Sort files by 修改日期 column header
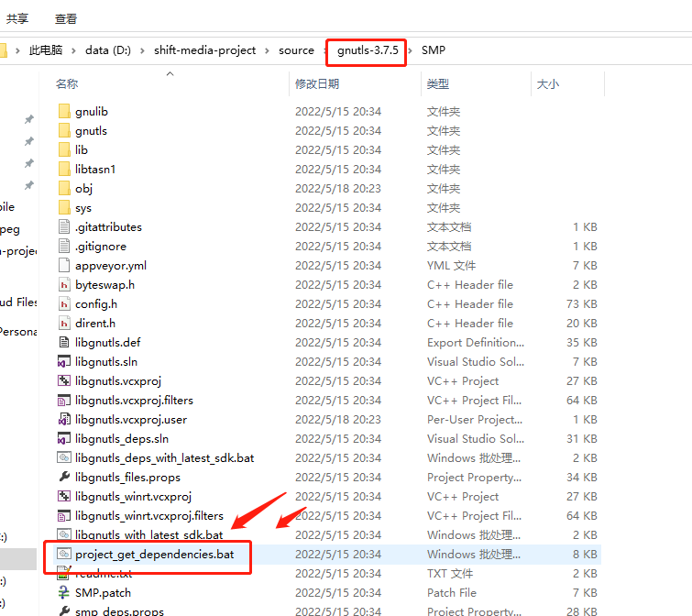 pyautogui.click(x=317, y=84)
